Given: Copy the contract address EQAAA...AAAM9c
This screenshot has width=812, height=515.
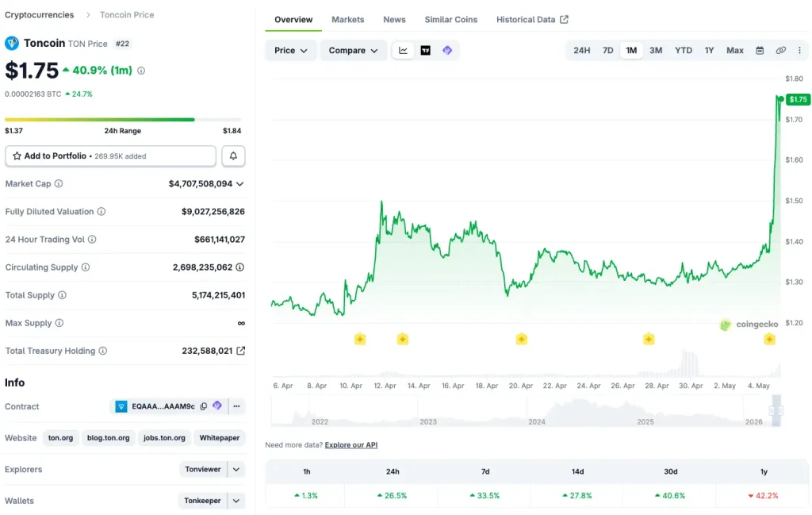Looking at the screenshot, I should coord(204,406).
